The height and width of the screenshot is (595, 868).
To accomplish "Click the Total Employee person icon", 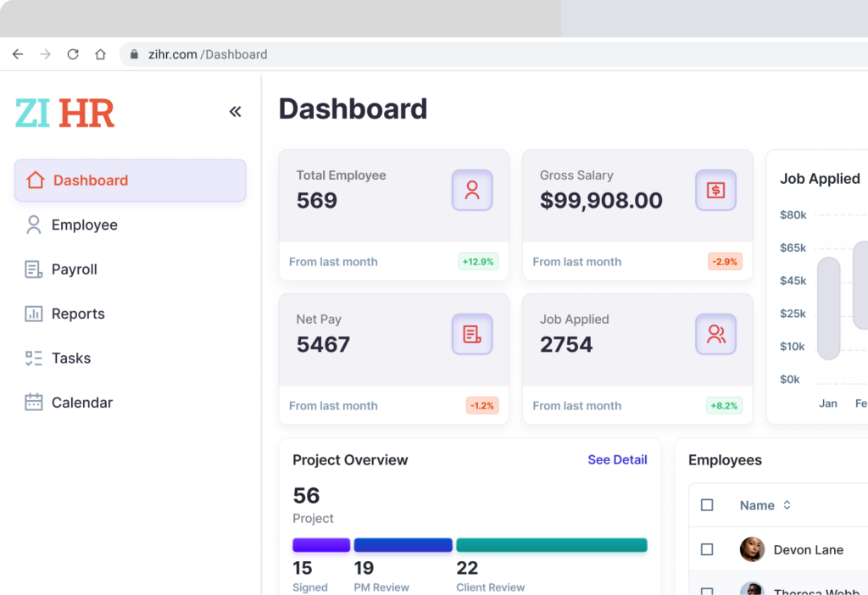I will pyautogui.click(x=472, y=190).
